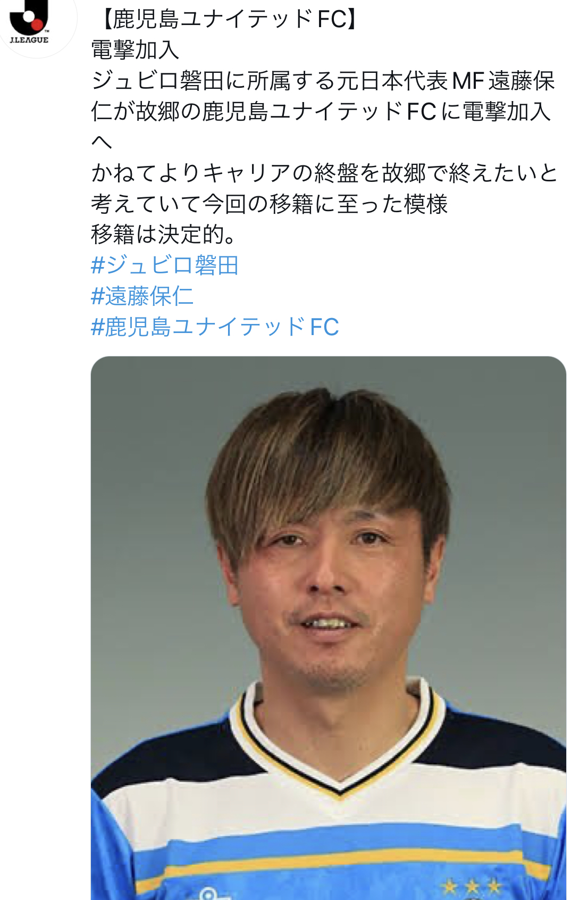Image resolution: width=588 pixels, height=900 pixels.
Task: Open the attached player photo
Action: point(328,628)
